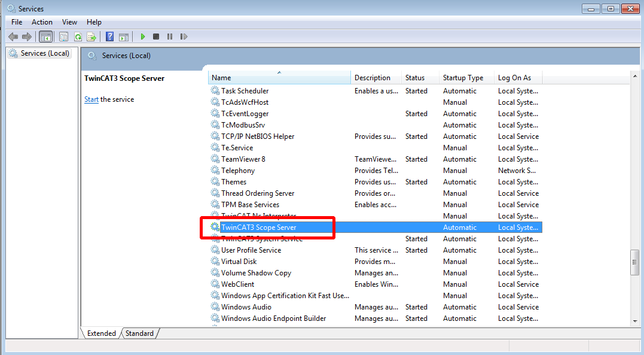Open Help with the question mark icon

pos(110,37)
